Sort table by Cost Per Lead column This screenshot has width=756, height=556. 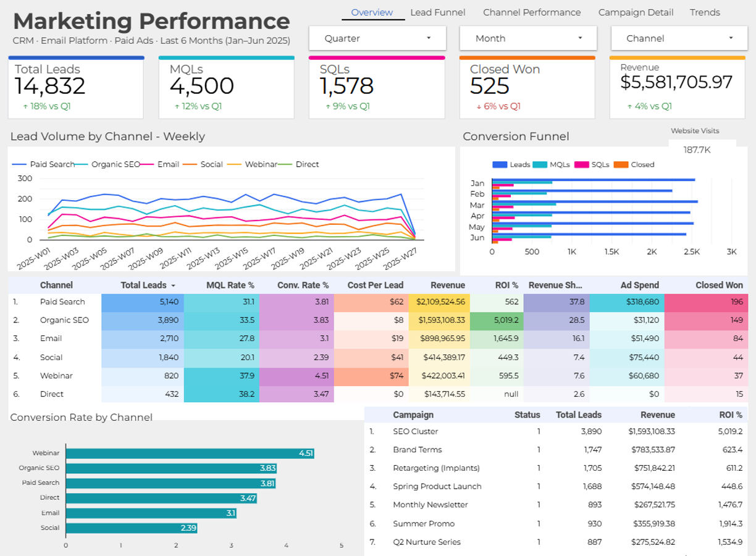(376, 285)
